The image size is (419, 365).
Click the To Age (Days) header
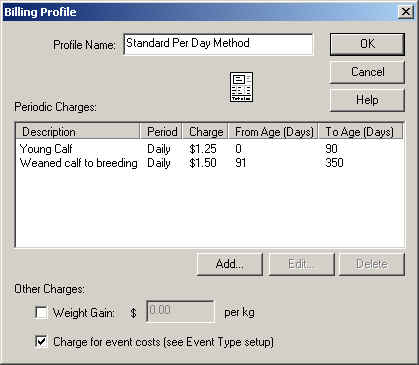(360, 132)
